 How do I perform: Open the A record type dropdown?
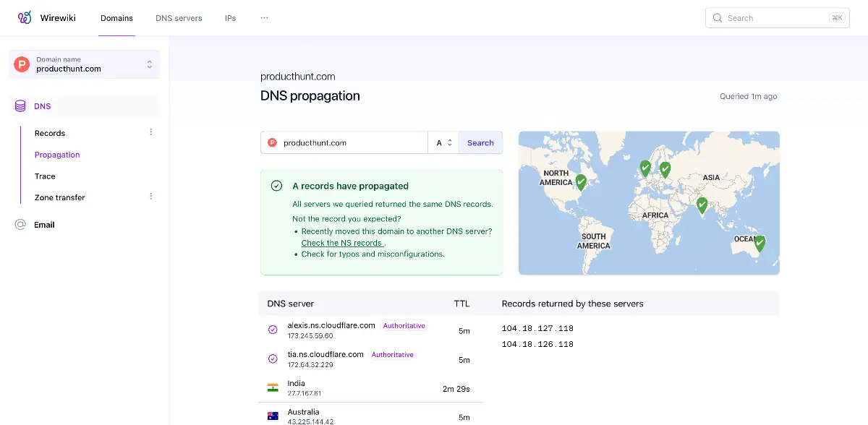point(444,142)
